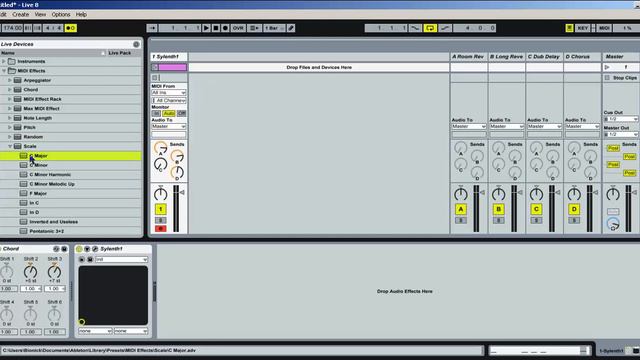Image resolution: width=640 pixels, height=360 pixels.
Task: Arm the red record button on track 1
Action: tap(160, 229)
